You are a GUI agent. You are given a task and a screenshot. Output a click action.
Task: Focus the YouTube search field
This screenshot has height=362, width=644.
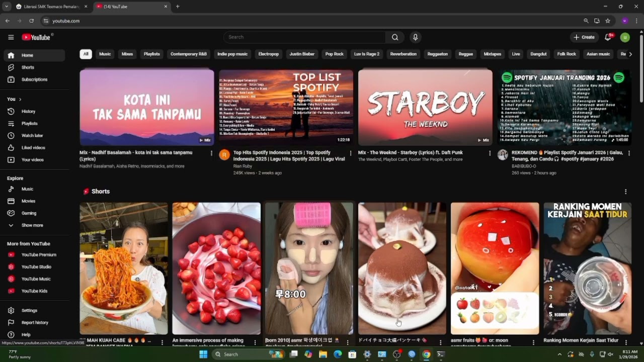[x=304, y=37]
